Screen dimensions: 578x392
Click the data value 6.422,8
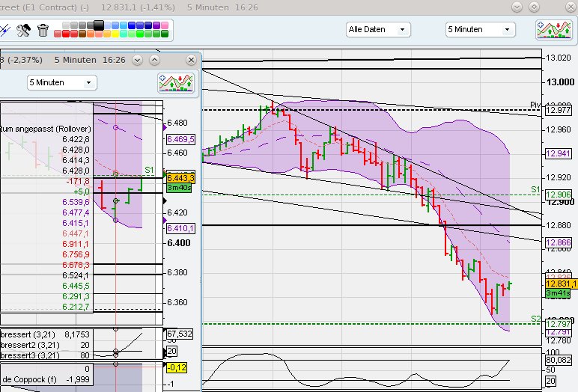point(76,139)
